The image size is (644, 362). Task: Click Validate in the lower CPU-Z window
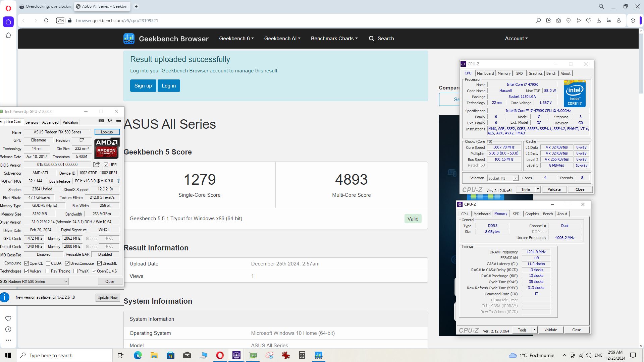point(551,330)
